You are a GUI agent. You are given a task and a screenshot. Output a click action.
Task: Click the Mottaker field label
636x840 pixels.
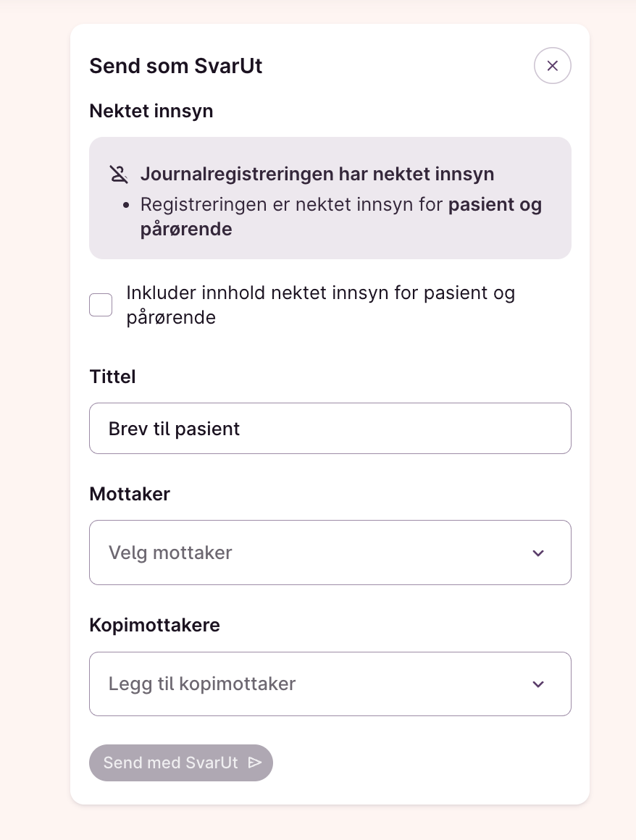pos(130,494)
